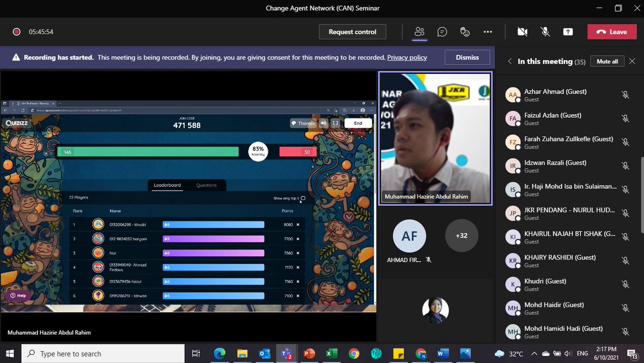Open PowerPoint from the taskbar

click(x=309, y=353)
